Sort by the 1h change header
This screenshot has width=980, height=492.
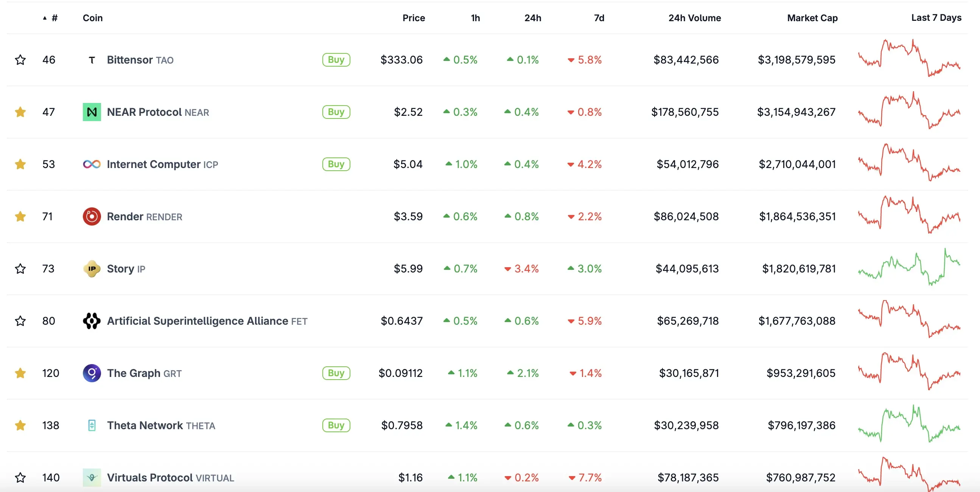tap(475, 18)
